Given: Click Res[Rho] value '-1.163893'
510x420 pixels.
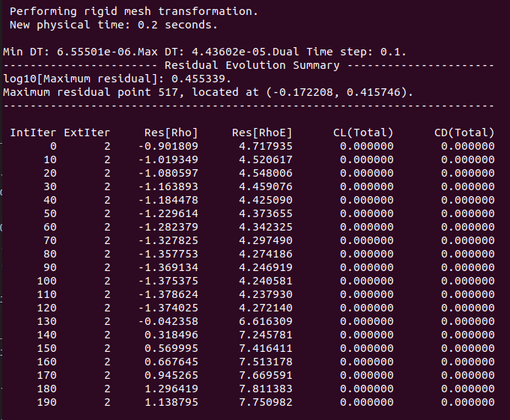Looking at the screenshot, I should [x=169, y=186].
